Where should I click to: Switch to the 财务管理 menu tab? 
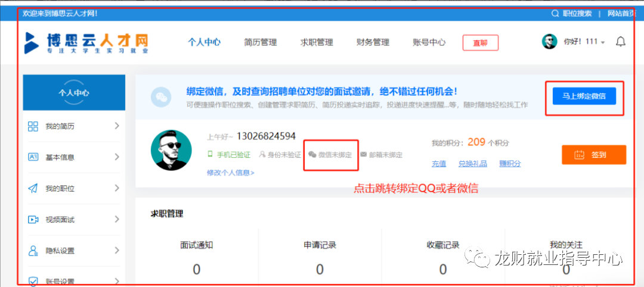point(373,42)
